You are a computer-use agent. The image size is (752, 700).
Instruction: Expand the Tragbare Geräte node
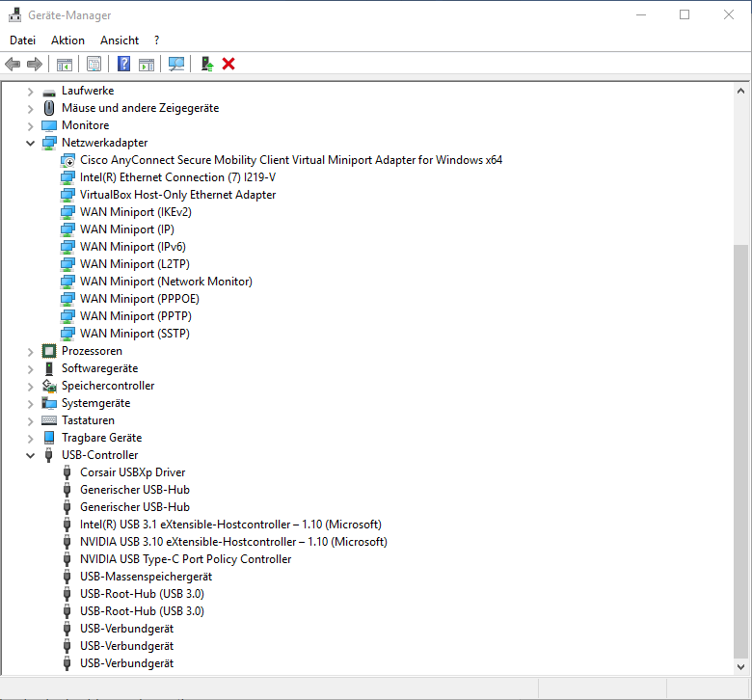pos(30,438)
